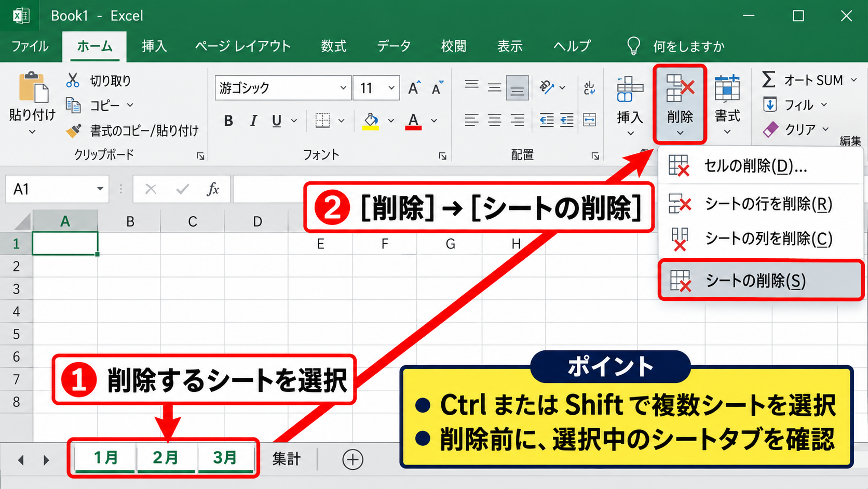Click the yellow fill color swatch button
The image size is (868, 489).
click(371, 121)
